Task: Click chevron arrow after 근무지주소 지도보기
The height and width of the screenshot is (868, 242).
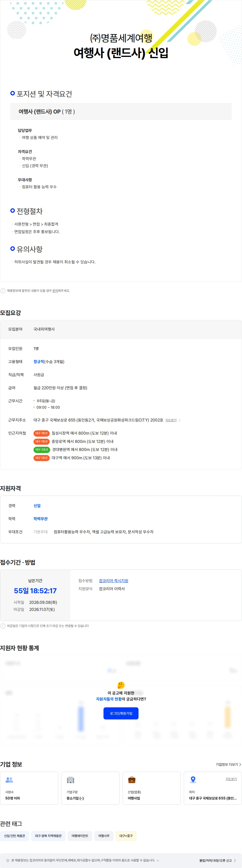Action: 179,420
